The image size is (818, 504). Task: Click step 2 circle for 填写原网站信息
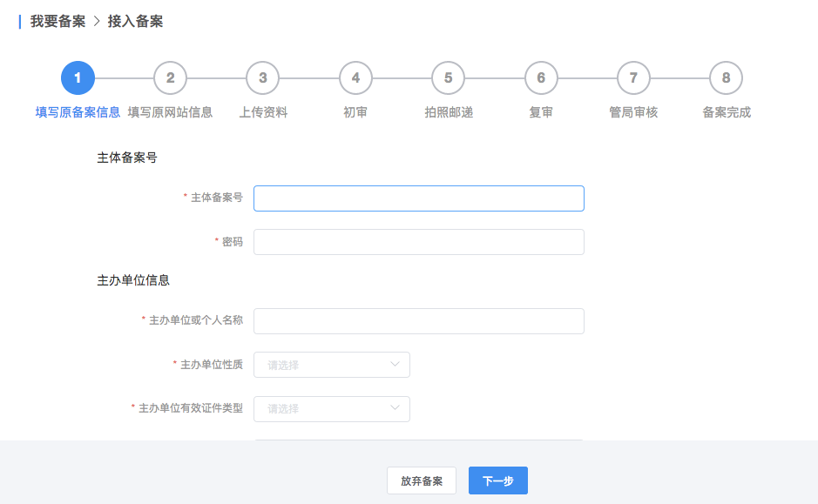[170, 78]
